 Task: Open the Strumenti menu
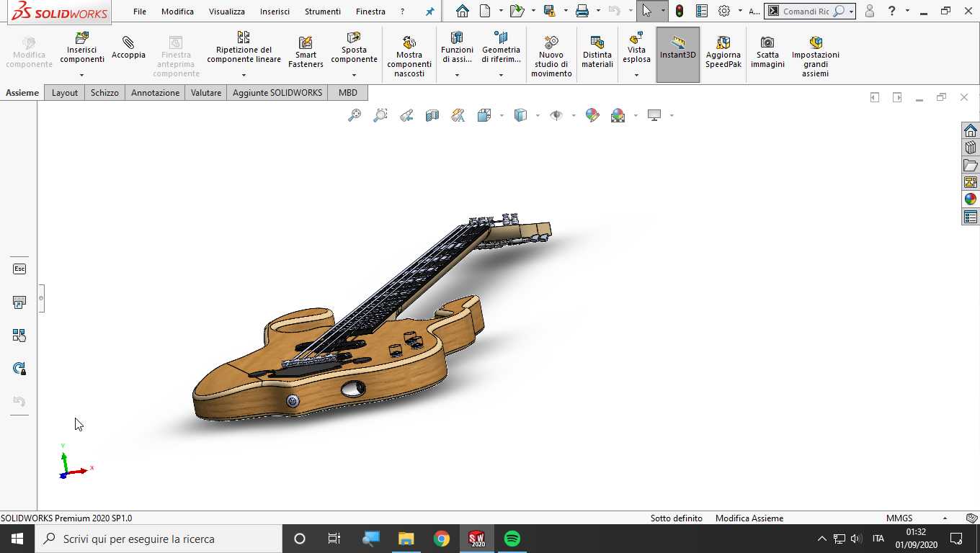tap(323, 12)
